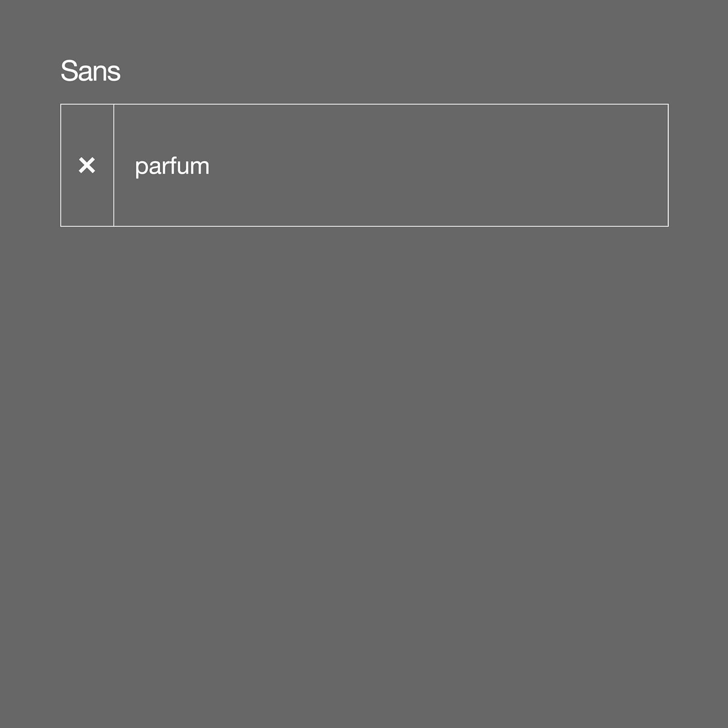This screenshot has height=728, width=728.
Task: Click inside the parfum text cell
Action: tap(390, 165)
